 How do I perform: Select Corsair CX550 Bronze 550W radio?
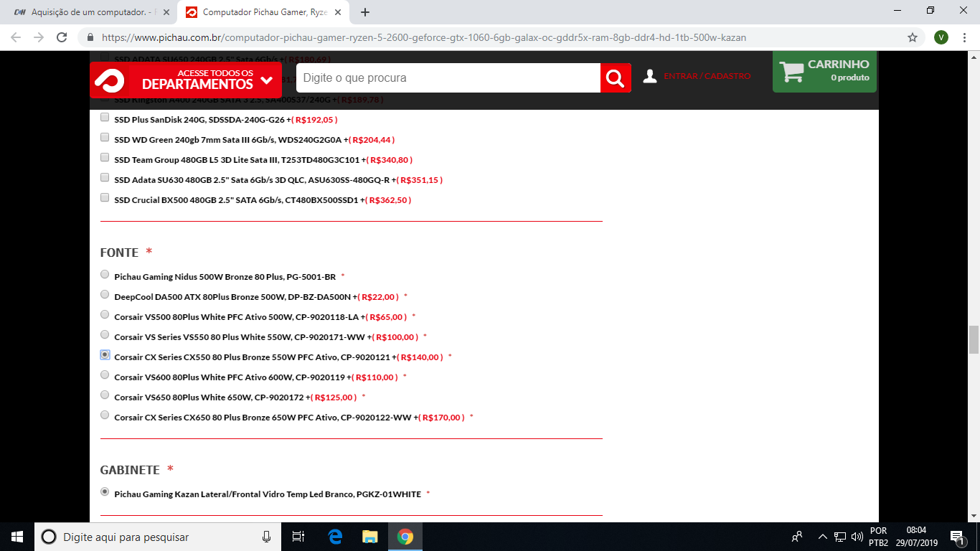(105, 354)
